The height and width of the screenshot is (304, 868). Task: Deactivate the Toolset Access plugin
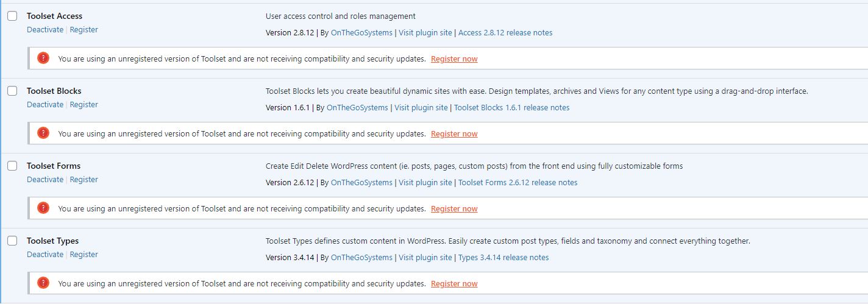(45, 30)
